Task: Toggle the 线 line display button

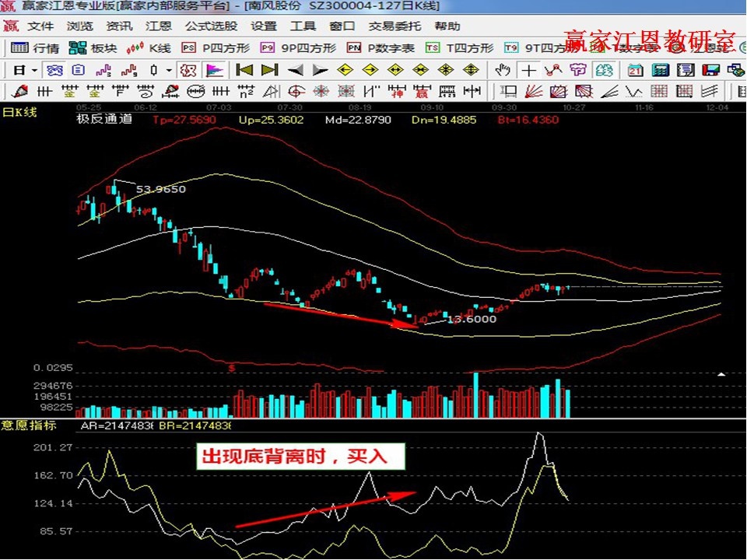Action: 605,70
